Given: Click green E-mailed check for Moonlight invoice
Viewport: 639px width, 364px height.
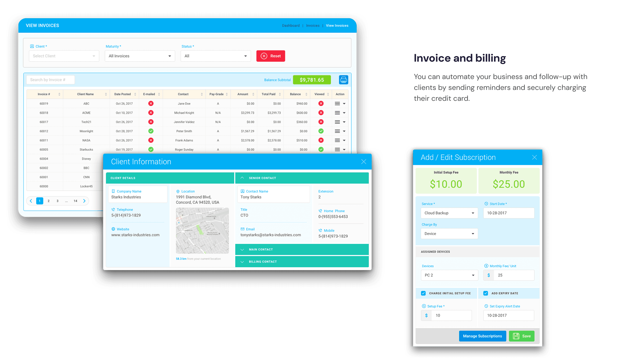Looking at the screenshot, I should point(151,131).
